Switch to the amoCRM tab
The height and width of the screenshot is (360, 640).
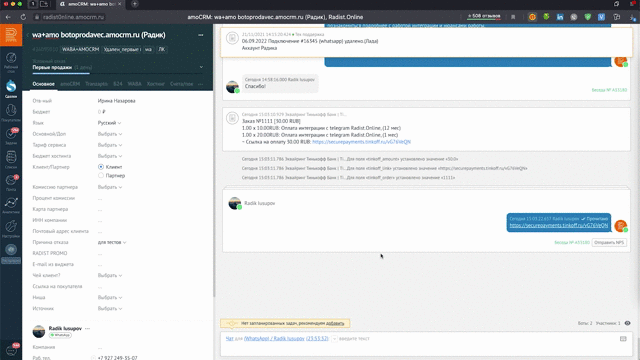[70, 84]
